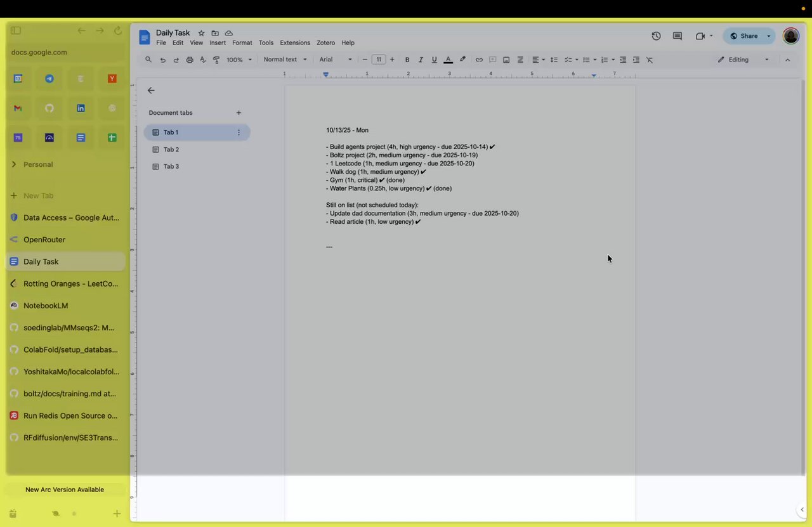
Task: Open Telegram pinned favorite in sidebar
Action: (49, 79)
